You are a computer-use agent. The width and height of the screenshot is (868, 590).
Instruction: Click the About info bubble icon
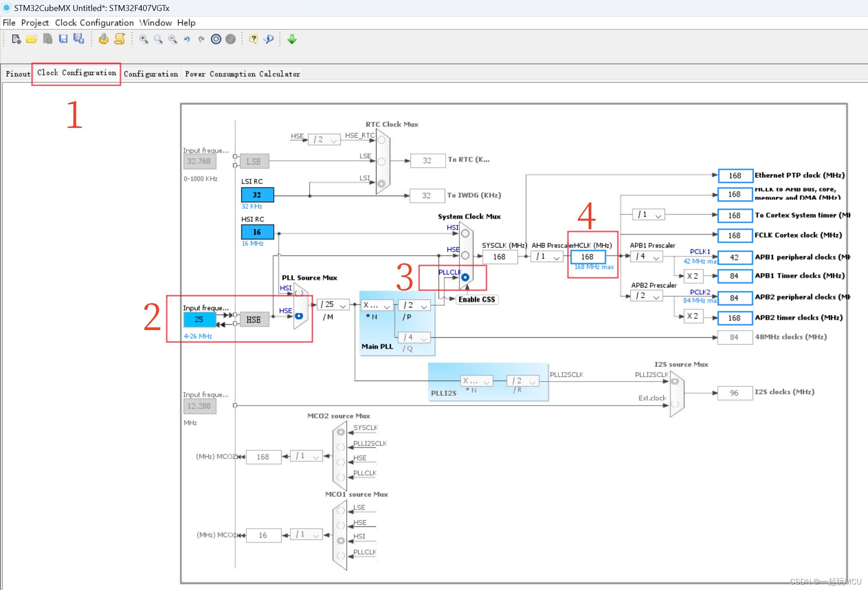pos(269,39)
